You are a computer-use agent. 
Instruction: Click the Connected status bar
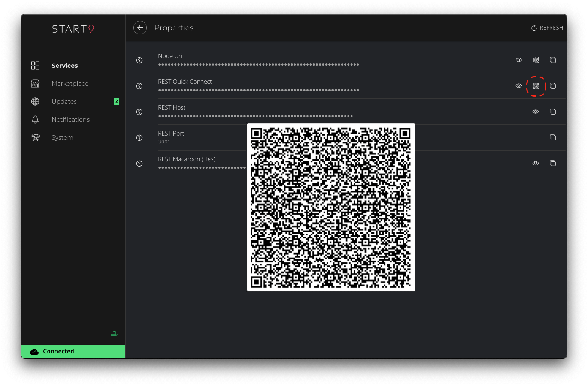(x=73, y=351)
